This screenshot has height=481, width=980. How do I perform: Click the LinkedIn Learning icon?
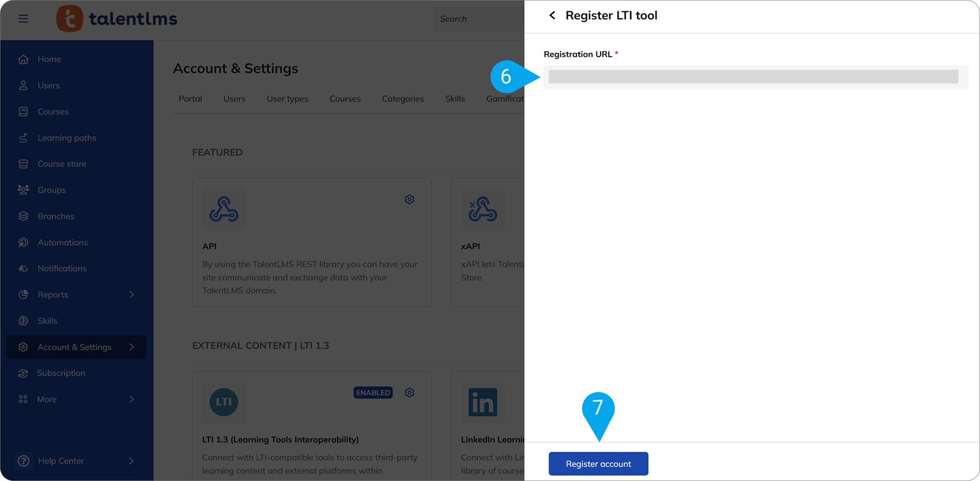pos(483,402)
